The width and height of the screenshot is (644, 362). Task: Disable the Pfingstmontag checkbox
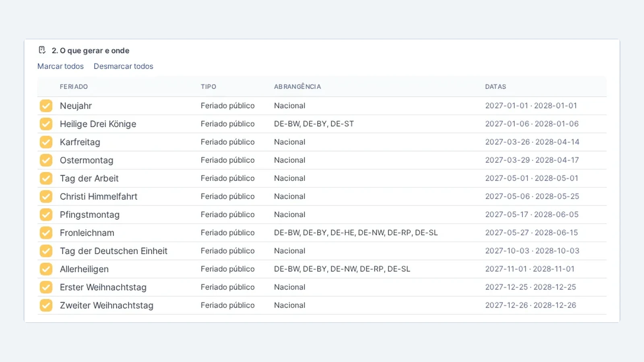46,214
